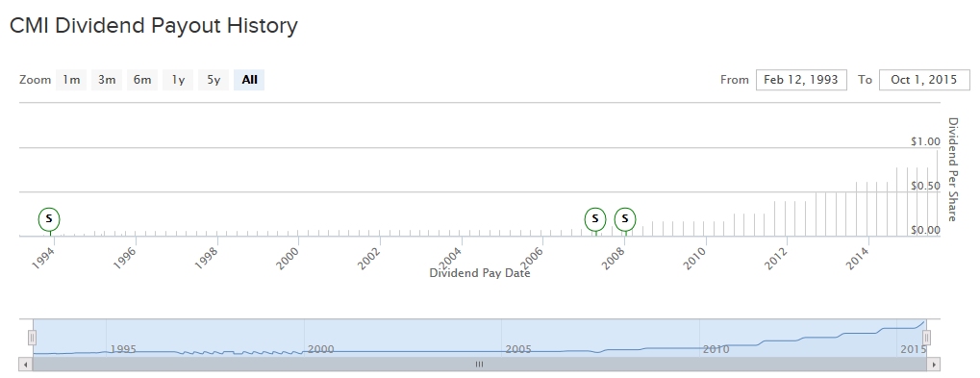Click the $1.00 axis label

[x=925, y=141]
